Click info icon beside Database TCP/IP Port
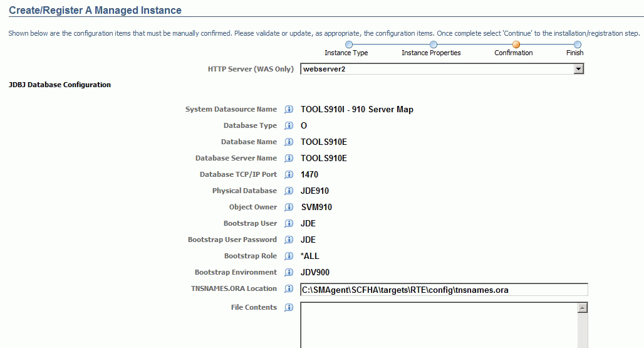Viewport: 644px width, 348px height. click(x=289, y=175)
